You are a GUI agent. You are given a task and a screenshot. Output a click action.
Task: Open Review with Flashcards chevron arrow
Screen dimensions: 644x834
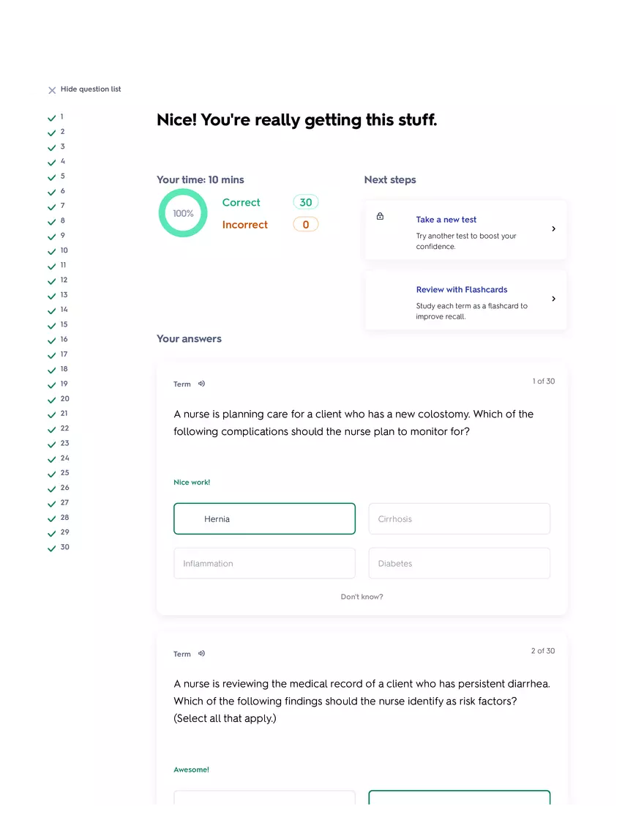[x=553, y=299]
